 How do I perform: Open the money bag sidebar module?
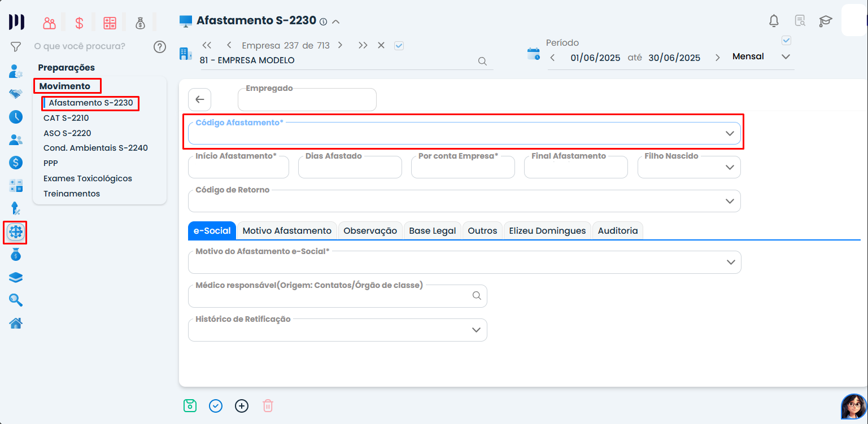click(x=16, y=255)
